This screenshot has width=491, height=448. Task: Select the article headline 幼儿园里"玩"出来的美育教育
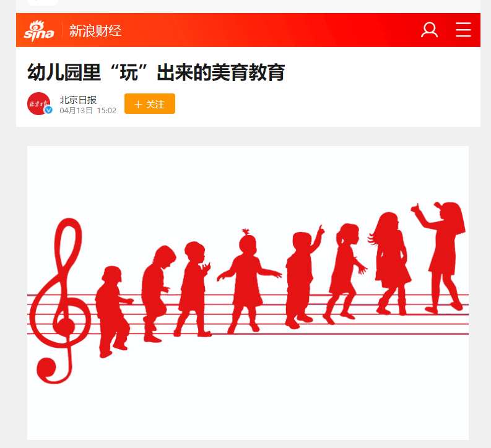[x=156, y=72]
